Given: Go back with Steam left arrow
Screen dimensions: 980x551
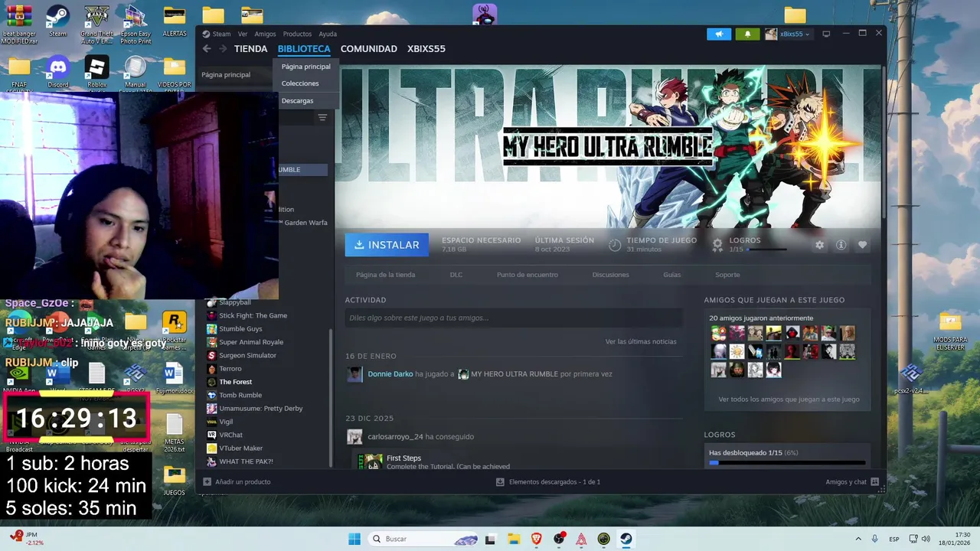Looking at the screenshot, I should click(207, 49).
